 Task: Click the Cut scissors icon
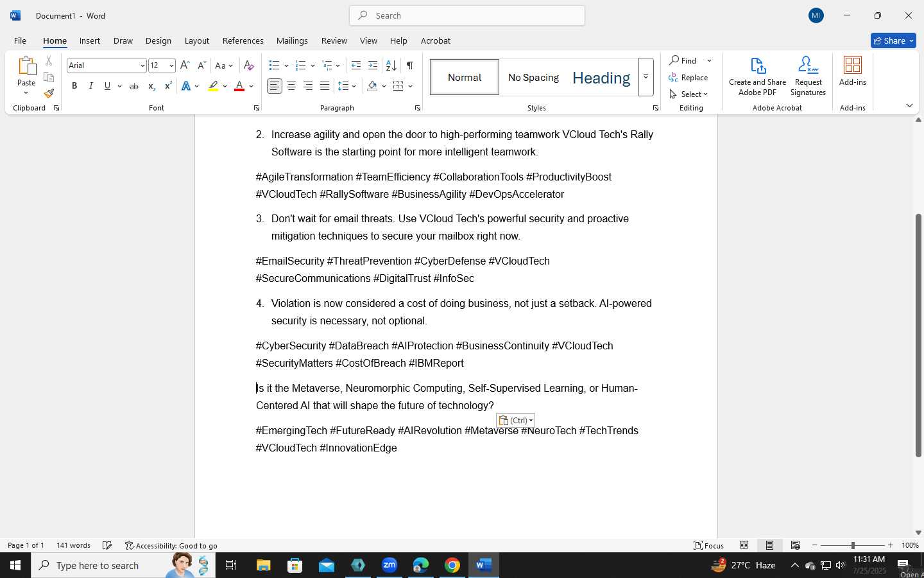[49, 61]
